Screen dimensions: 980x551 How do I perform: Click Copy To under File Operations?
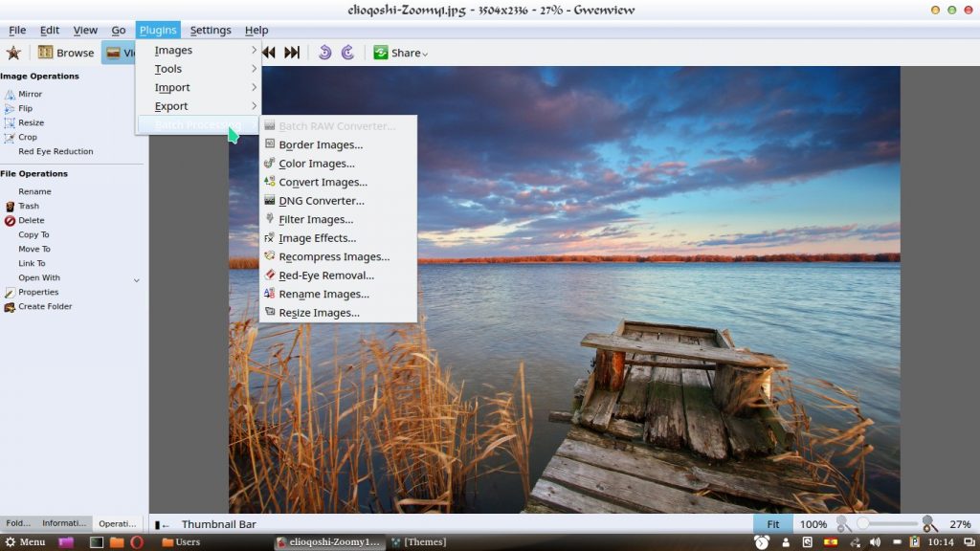pos(33,235)
